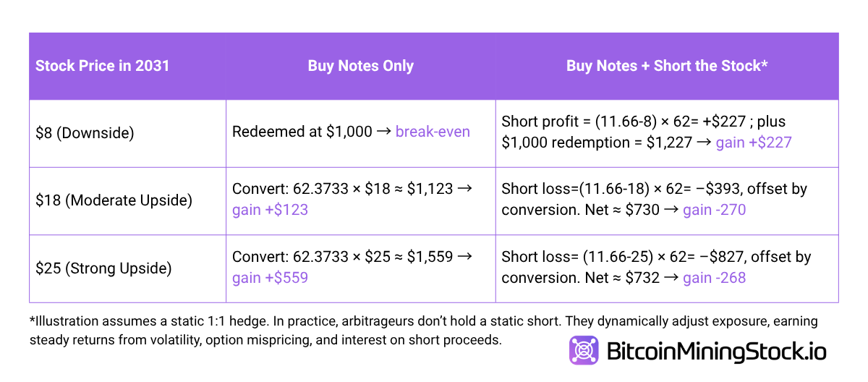The height and width of the screenshot is (382, 868).
Task: Click the "$18 (Moderate Upside)" row label
Action: [114, 200]
